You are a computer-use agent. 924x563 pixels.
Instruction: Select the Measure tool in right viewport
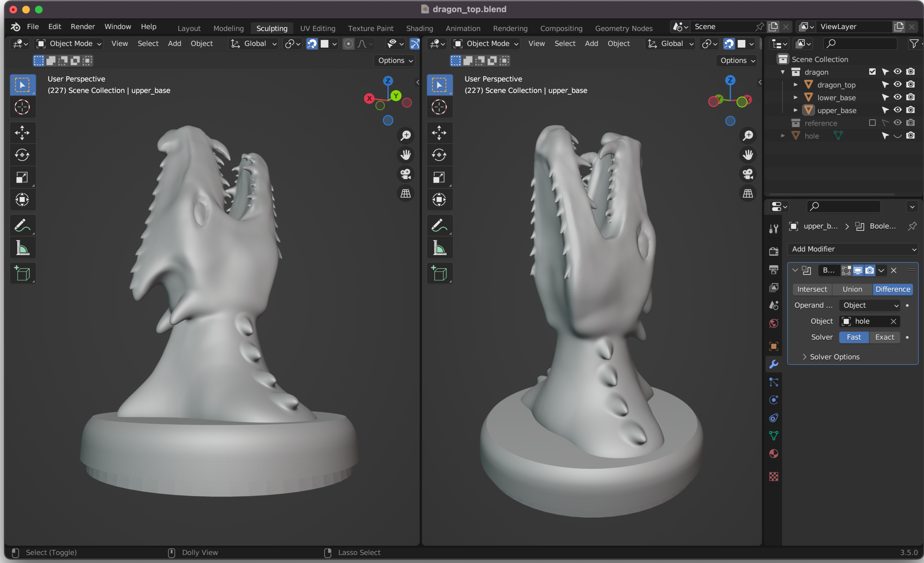coord(439,248)
